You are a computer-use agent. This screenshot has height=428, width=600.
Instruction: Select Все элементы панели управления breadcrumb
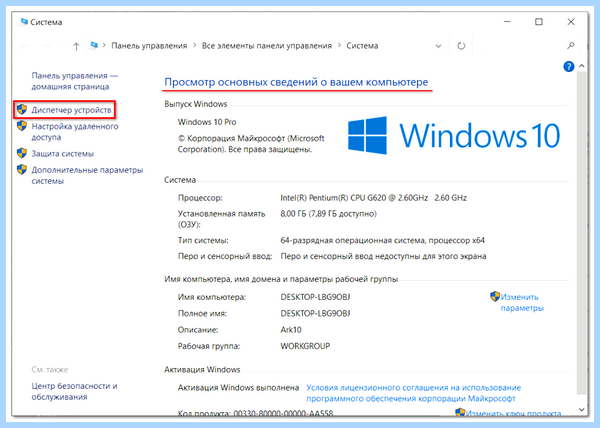point(267,46)
